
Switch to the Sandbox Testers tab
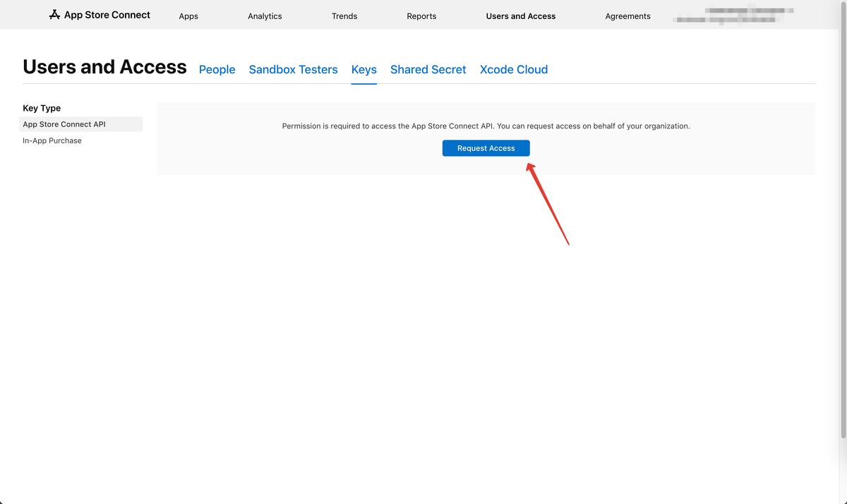click(x=294, y=69)
